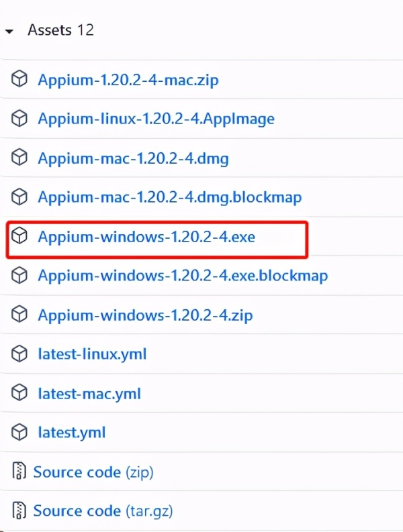
Task: Download Appium-1.20.2-4-mac.zip
Action: point(128,81)
